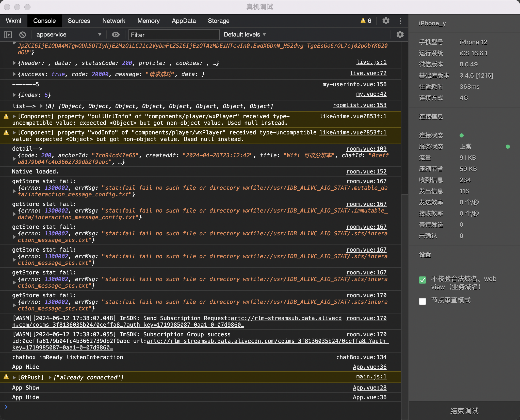Open the Sources tab
The image size is (520, 420).
click(79, 21)
